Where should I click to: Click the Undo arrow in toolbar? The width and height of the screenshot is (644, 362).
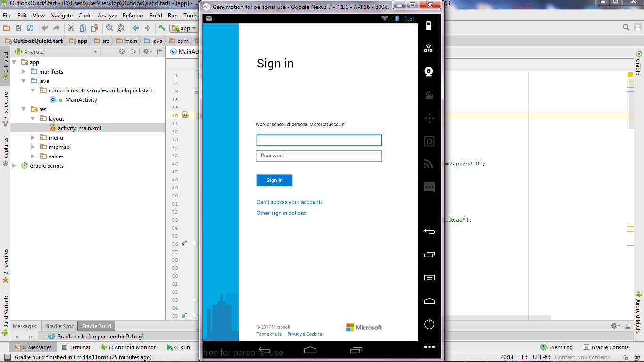coord(45,28)
